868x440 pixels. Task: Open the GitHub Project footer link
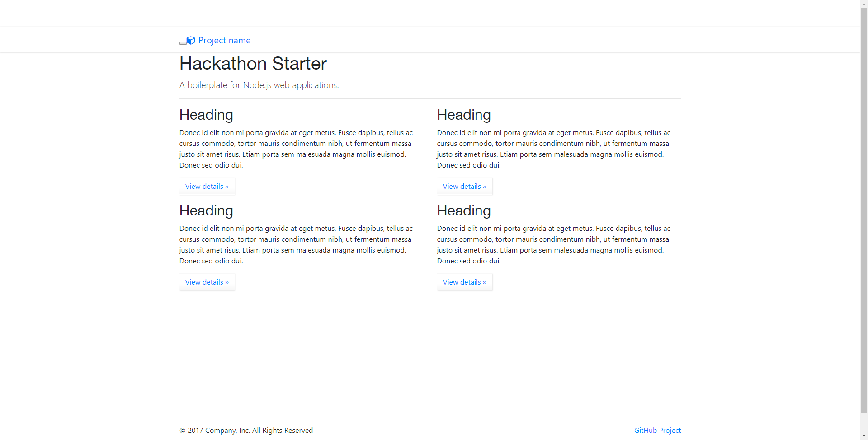pos(657,430)
